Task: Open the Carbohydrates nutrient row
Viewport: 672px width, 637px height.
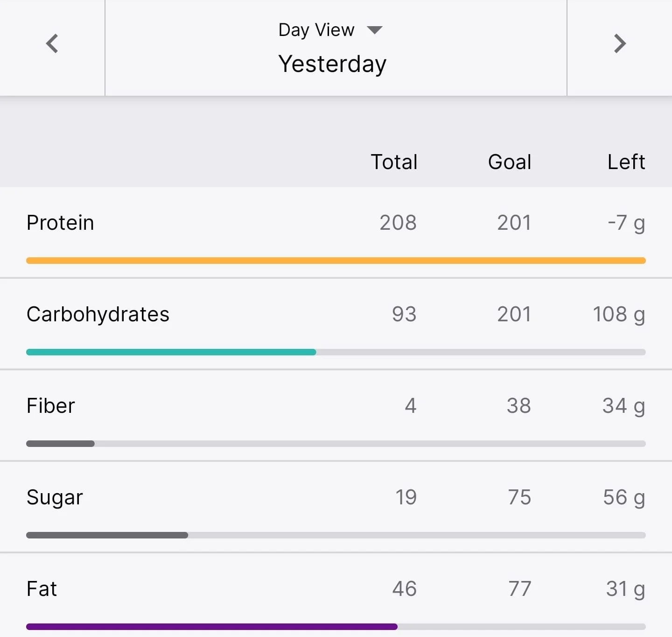Action: point(336,324)
